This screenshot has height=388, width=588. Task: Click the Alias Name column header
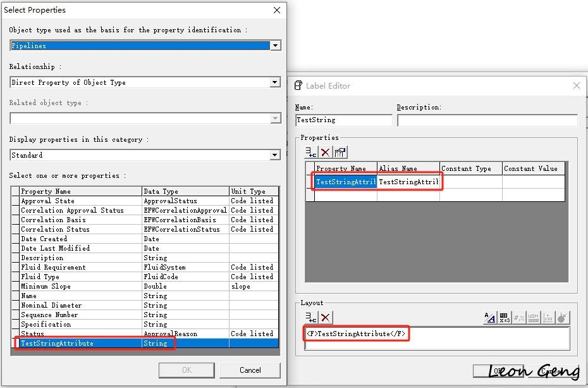click(408, 168)
